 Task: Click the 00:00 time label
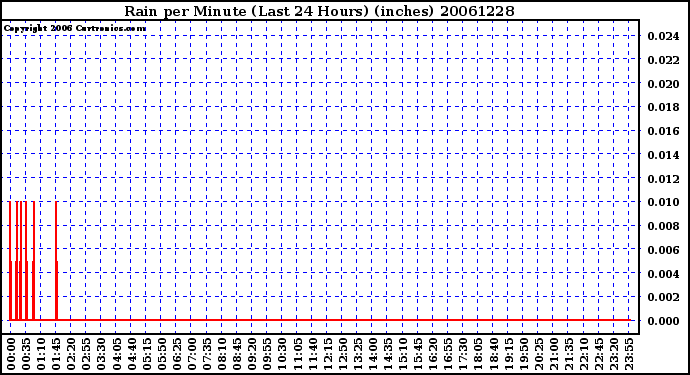[x=11, y=354]
